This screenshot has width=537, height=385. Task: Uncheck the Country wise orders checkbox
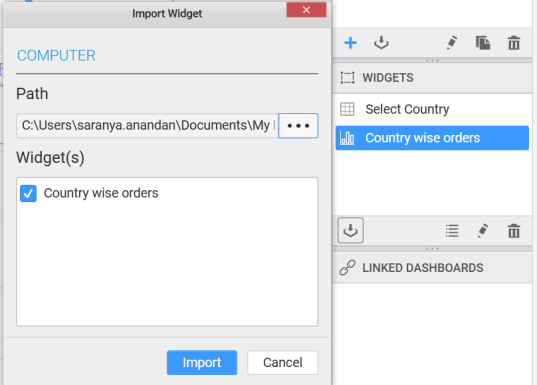(x=28, y=193)
